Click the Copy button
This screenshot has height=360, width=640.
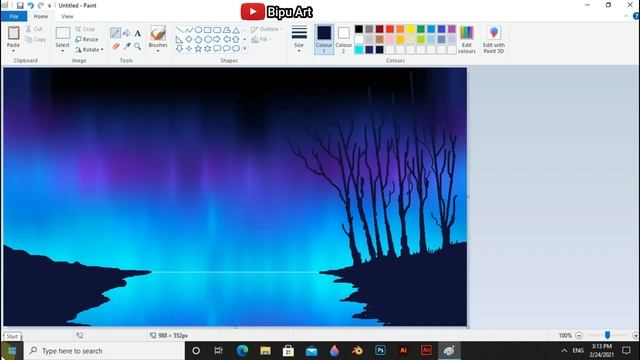(x=36, y=39)
